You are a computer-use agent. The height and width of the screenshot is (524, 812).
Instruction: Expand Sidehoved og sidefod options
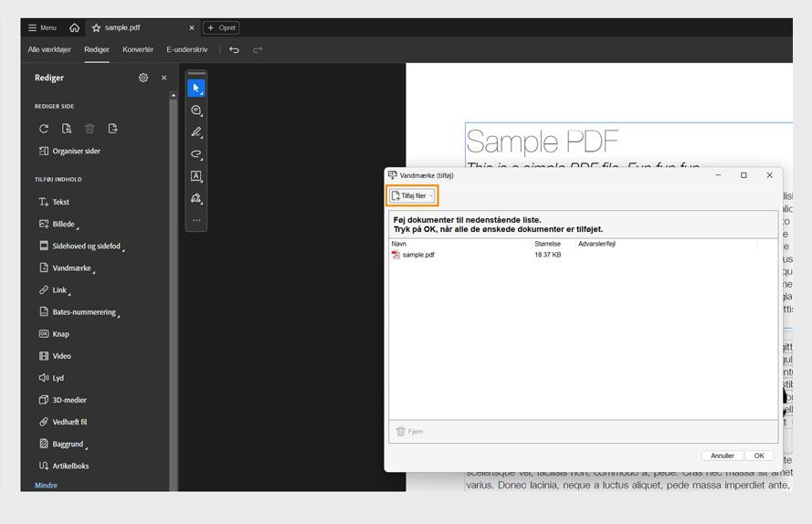point(81,246)
